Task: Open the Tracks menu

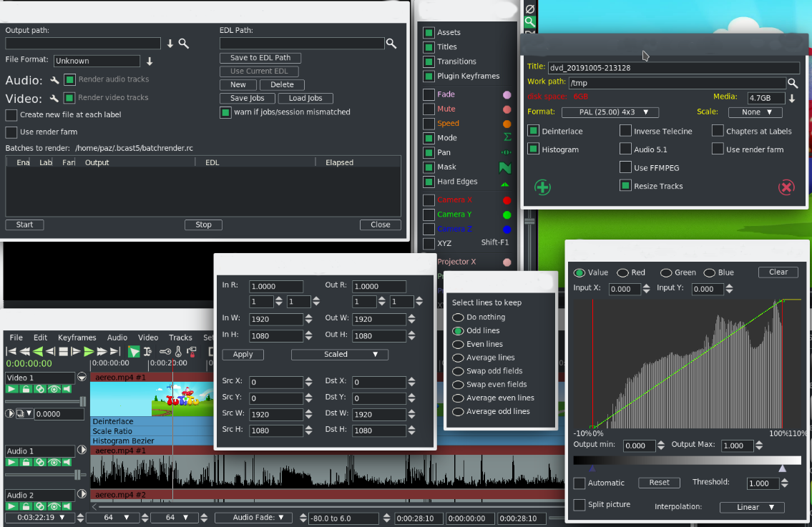Action: point(180,338)
